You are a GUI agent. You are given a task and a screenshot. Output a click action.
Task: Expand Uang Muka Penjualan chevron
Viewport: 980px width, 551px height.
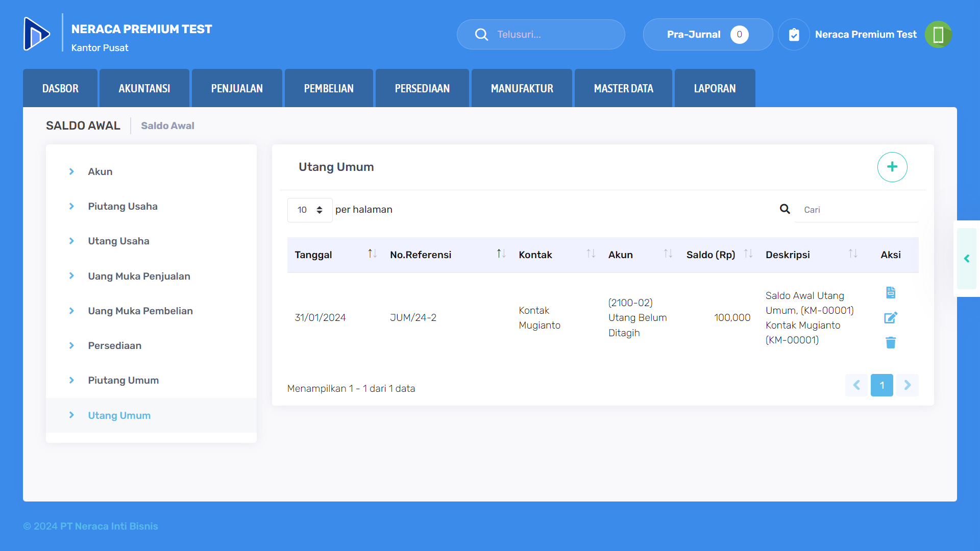coord(71,276)
